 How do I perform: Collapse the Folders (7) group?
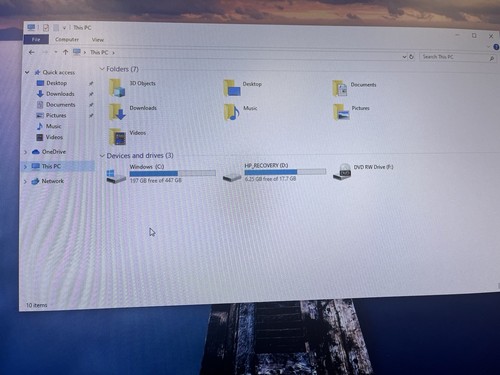(x=102, y=69)
